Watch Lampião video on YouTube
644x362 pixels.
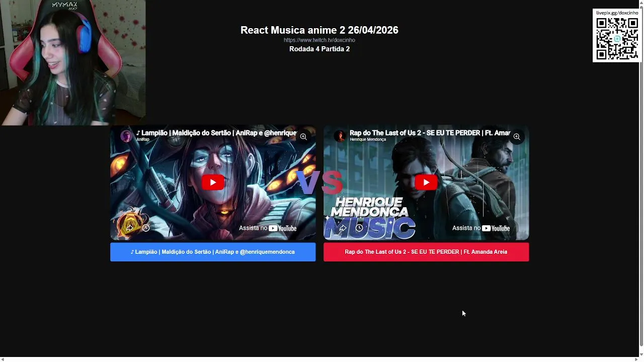point(268,228)
